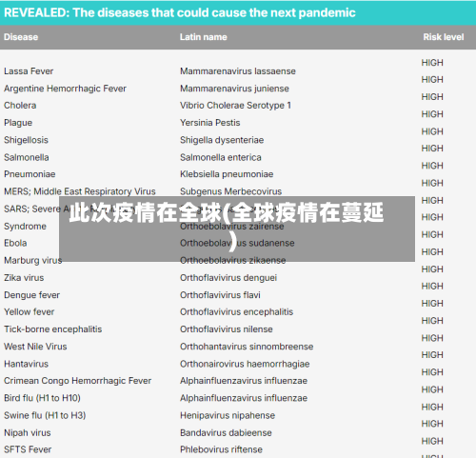The image size is (476, 458).
Task: Select the 'Klebsiella pneumoniae' cell
Action: point(227,174)
